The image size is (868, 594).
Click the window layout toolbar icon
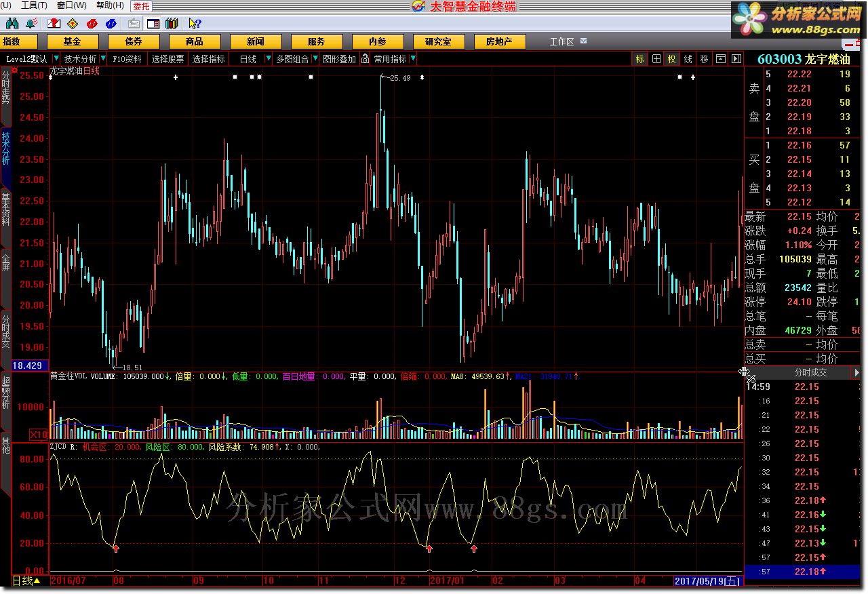tap(153, 24)
